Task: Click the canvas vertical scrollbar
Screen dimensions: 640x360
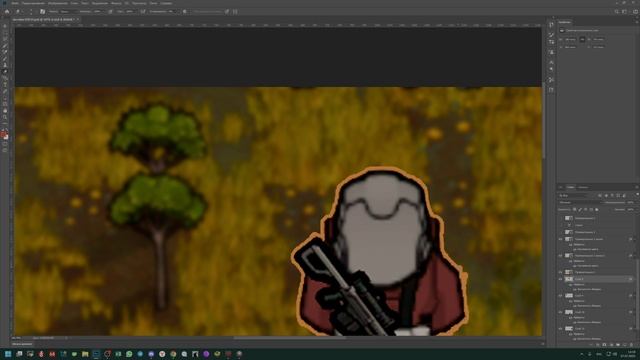Action: click(544, 120)
